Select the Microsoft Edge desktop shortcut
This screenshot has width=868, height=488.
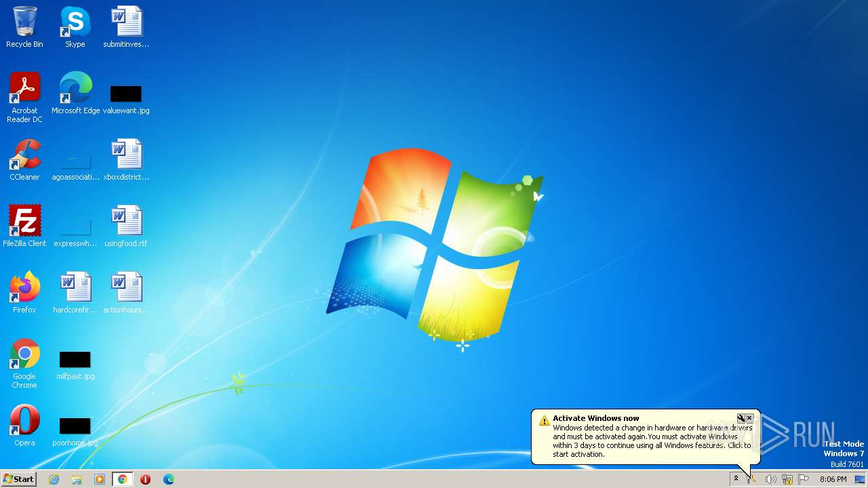(75, 94)
